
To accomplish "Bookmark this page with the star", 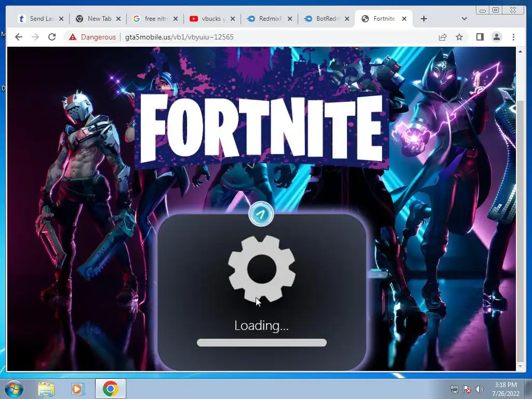I will [x=459, y=37].
